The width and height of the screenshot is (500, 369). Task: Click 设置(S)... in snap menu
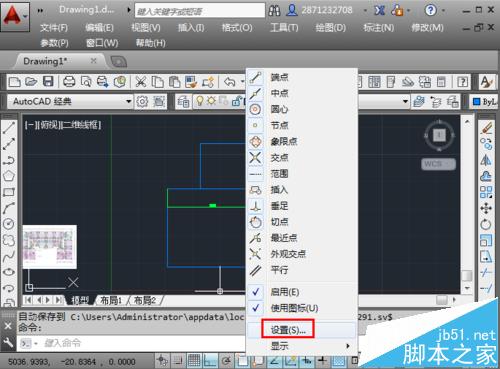click(x=288, y=330)
